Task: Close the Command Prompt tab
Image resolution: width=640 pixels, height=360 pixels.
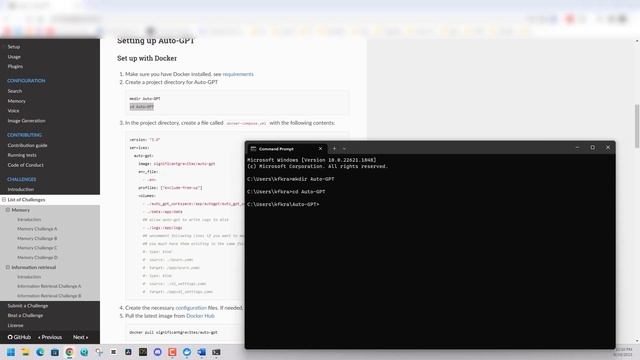Action: coord(320,149)
